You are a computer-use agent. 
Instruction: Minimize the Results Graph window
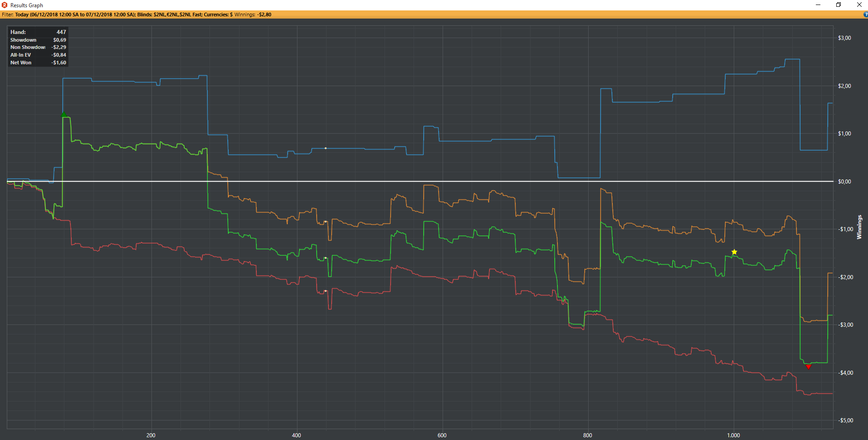(x=818, y=5)
